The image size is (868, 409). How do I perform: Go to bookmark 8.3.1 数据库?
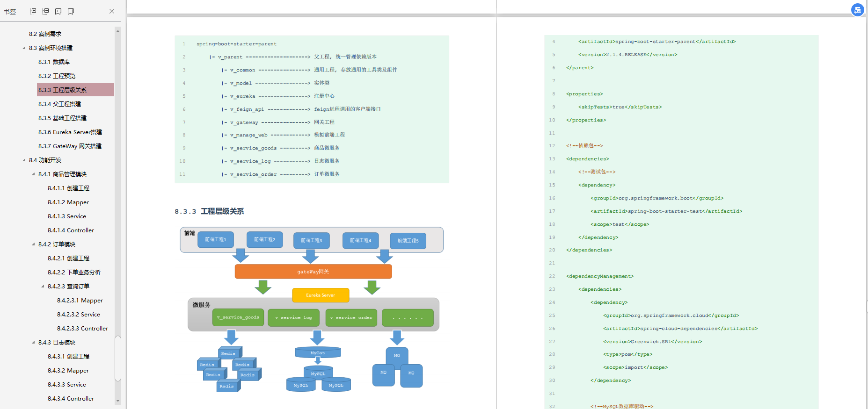[54, 62]
